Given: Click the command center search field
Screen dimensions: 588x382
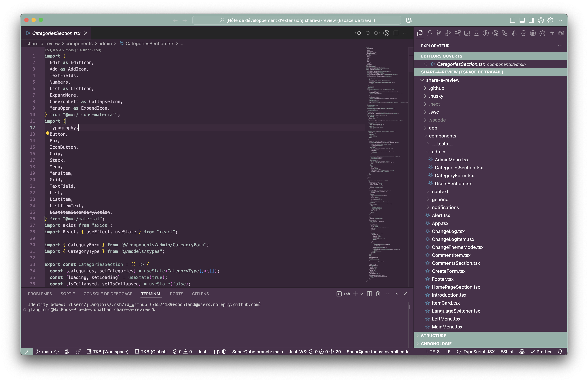Looking at the screenshot, I should pos(297,20).
